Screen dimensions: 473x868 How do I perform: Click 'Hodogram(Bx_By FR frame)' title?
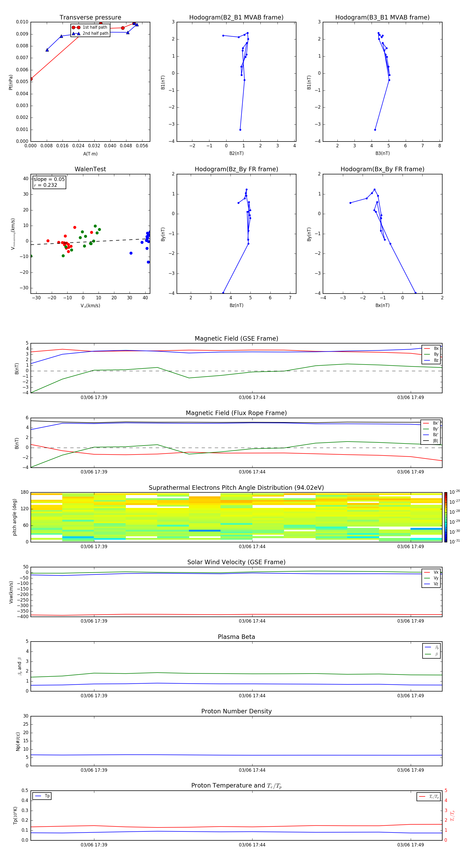(x=382, y=169)
